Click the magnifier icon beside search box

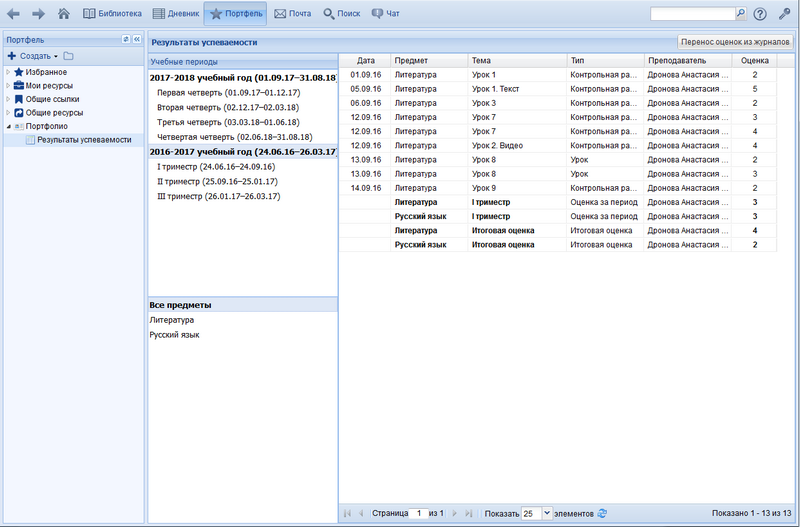tap(741, 14)
